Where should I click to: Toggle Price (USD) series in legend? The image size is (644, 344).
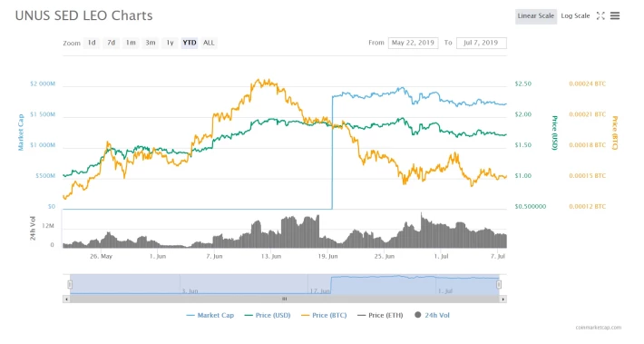(268, 315)
